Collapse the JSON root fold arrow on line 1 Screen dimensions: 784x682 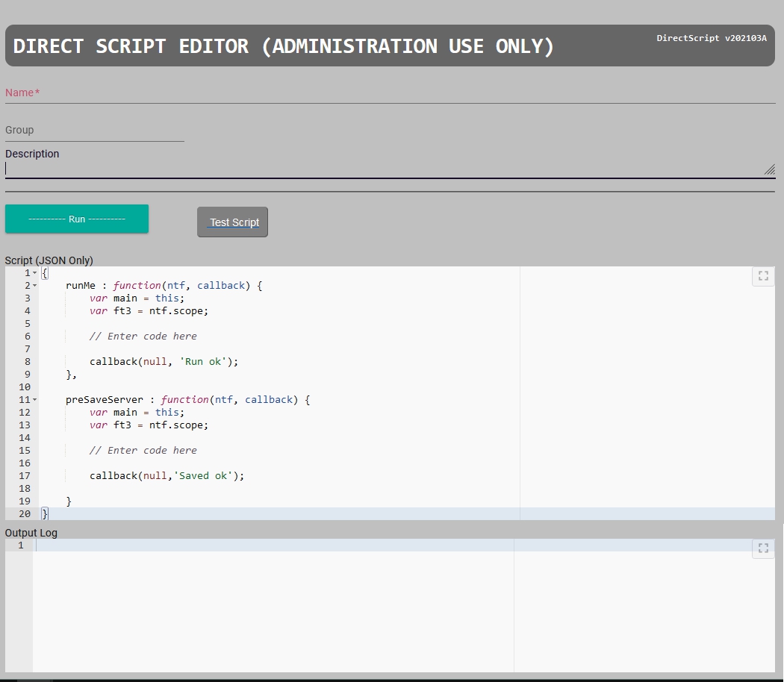pyautogui.click(x=34, y=272)
